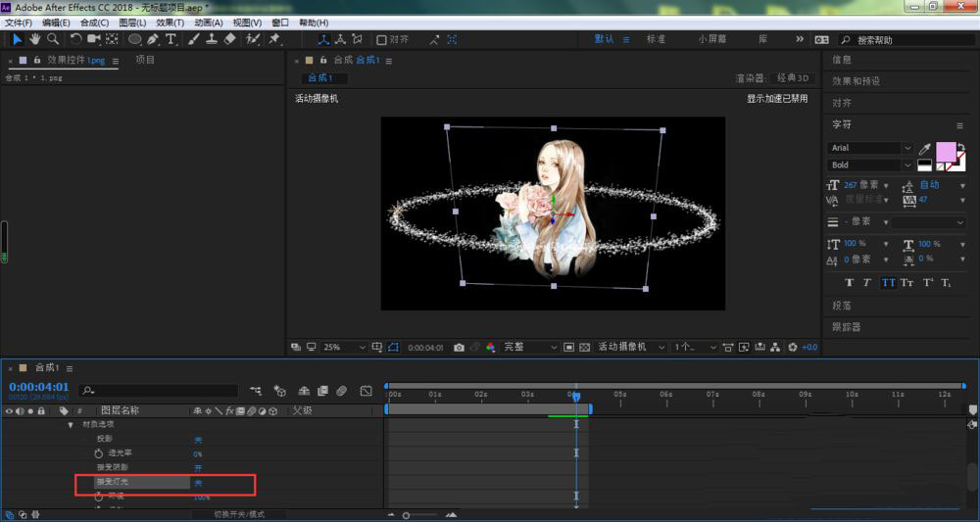Toggle Superscript in Character panel

click(928, 283)
